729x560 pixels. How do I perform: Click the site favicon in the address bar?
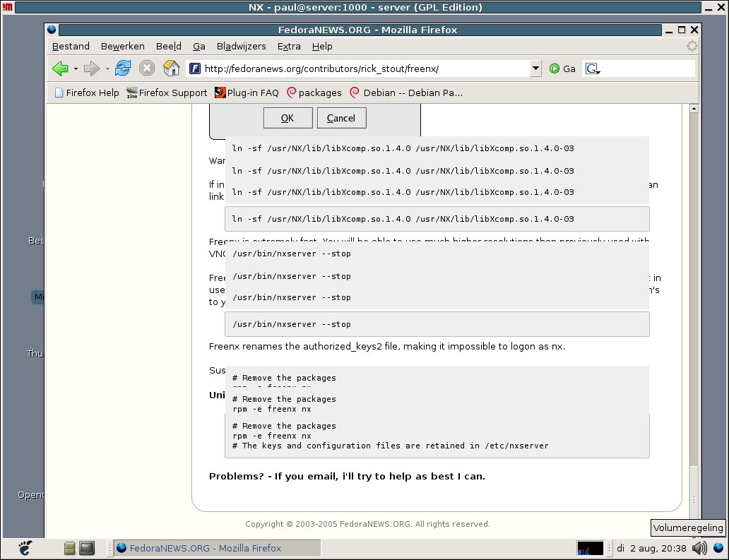(195, 68)
